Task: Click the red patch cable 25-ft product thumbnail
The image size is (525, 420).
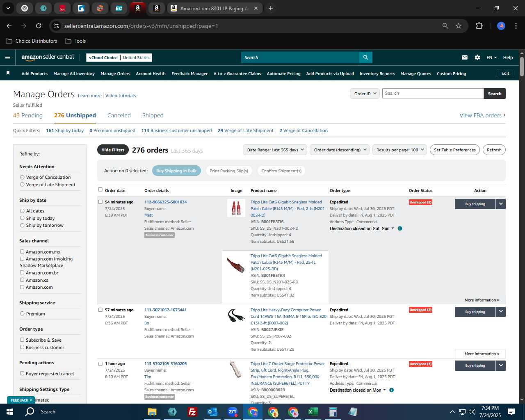Action: [236, 265]
